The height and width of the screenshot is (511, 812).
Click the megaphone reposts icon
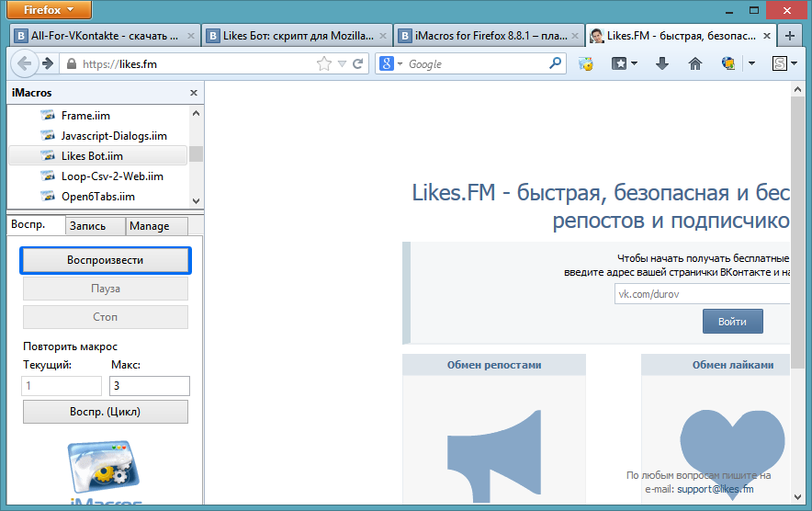tap(494, 456)
